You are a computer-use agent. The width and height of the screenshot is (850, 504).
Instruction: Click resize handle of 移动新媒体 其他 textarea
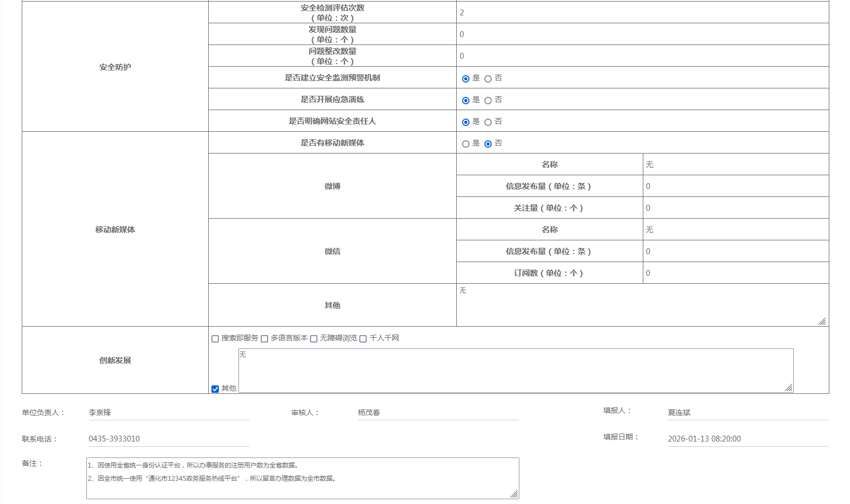(822, 321)
